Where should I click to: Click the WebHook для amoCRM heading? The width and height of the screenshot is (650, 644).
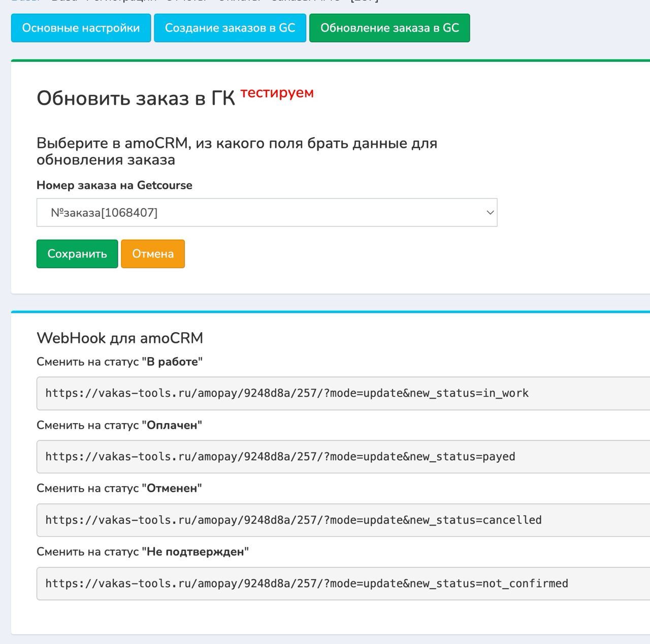click(x=120, y=338)
